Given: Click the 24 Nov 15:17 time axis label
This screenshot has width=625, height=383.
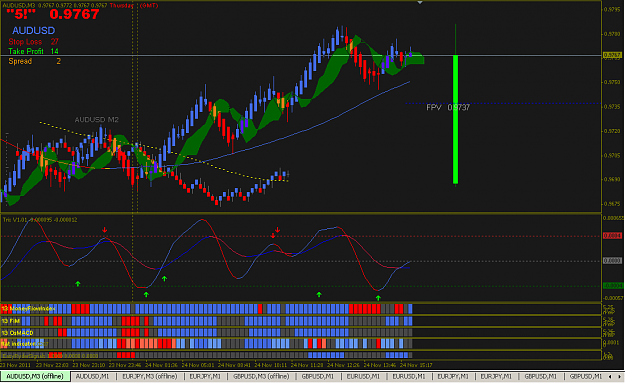Looking at the screenshot, I should click(416, 365).
